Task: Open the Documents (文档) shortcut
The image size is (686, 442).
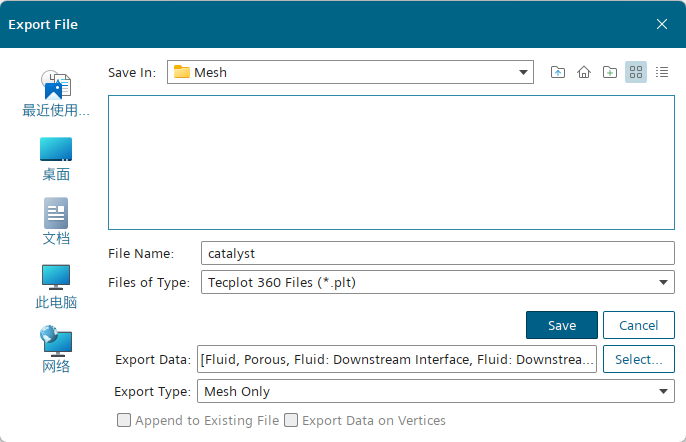Action: click(56, 222)
